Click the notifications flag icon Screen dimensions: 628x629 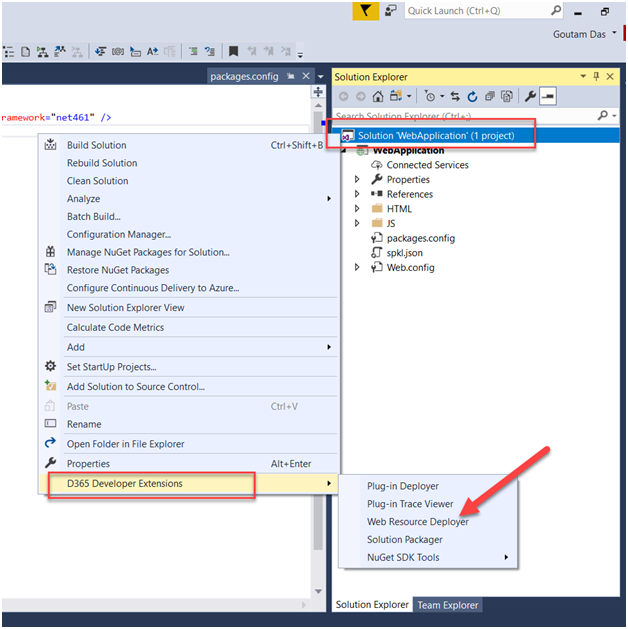365,10
